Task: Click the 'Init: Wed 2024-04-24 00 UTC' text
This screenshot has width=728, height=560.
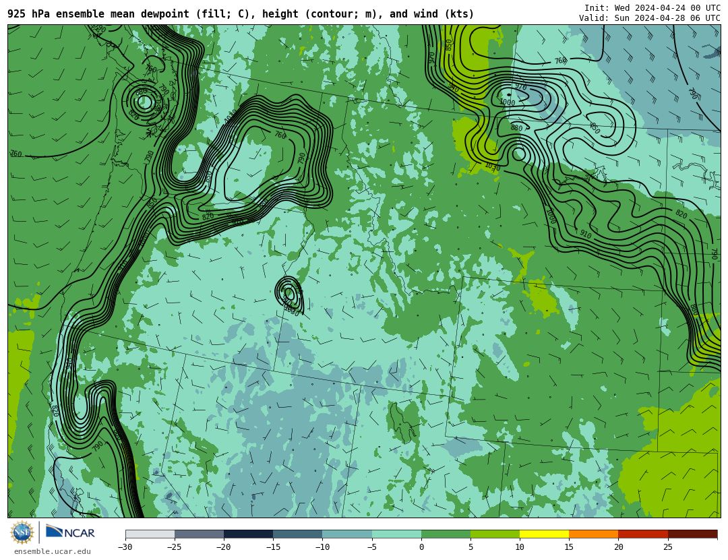Action: tap(653, 8)
